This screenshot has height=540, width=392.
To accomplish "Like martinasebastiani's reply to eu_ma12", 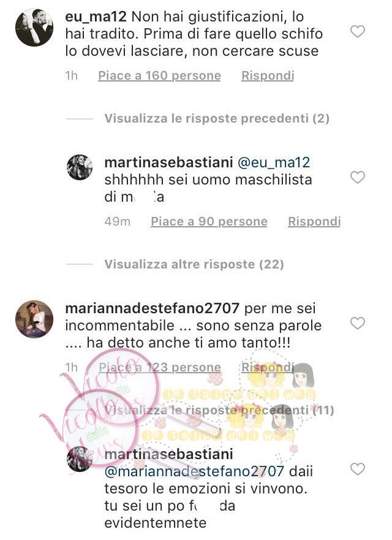I will click(x=357, y=178).
